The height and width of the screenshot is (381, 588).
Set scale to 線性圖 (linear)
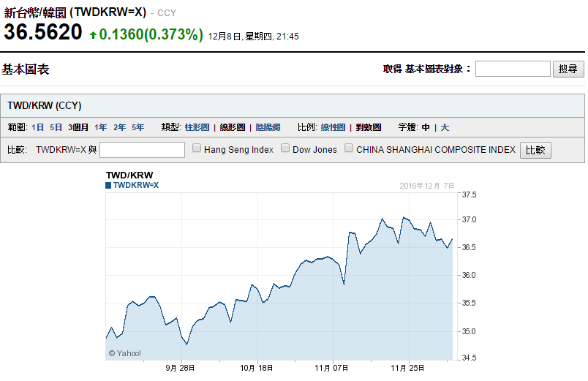click(x=333, y=127)
